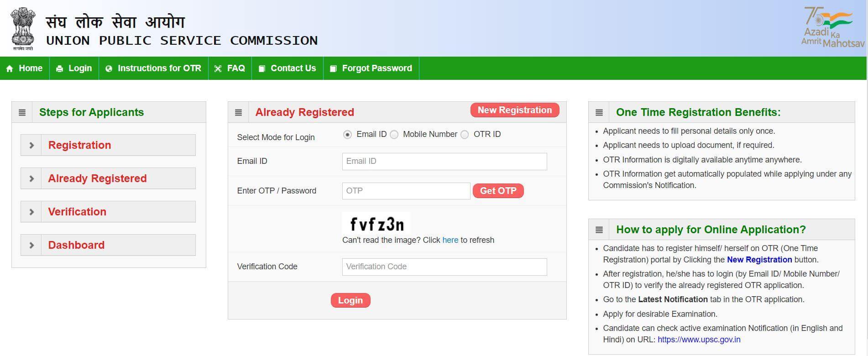Click the Home icon in the navigation bar
This screenshot has height=356, width=868.
click(10, 68)
